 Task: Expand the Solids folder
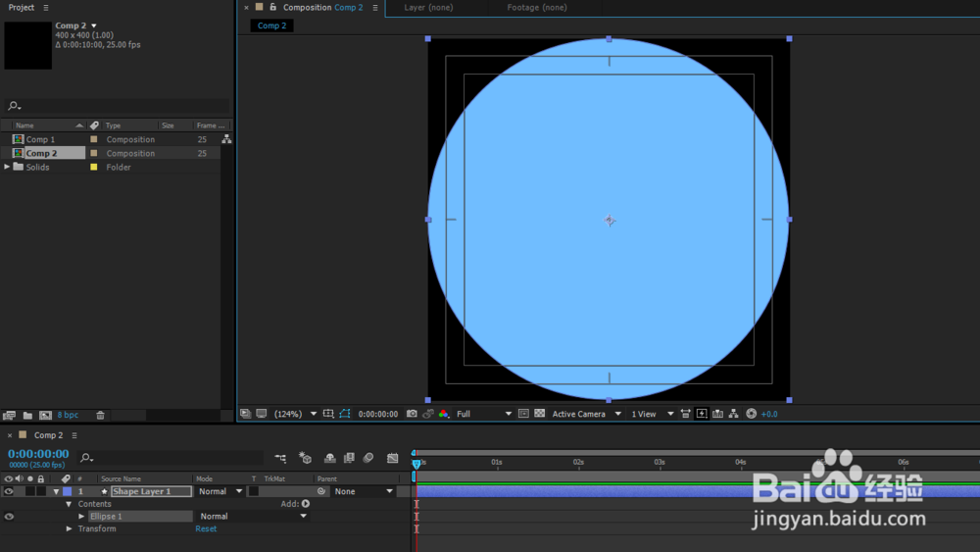pyautogui.click(x=7, y=167)
